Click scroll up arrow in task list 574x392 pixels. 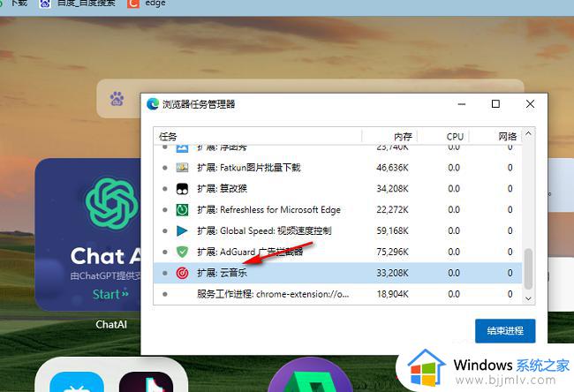click(528, 133)
